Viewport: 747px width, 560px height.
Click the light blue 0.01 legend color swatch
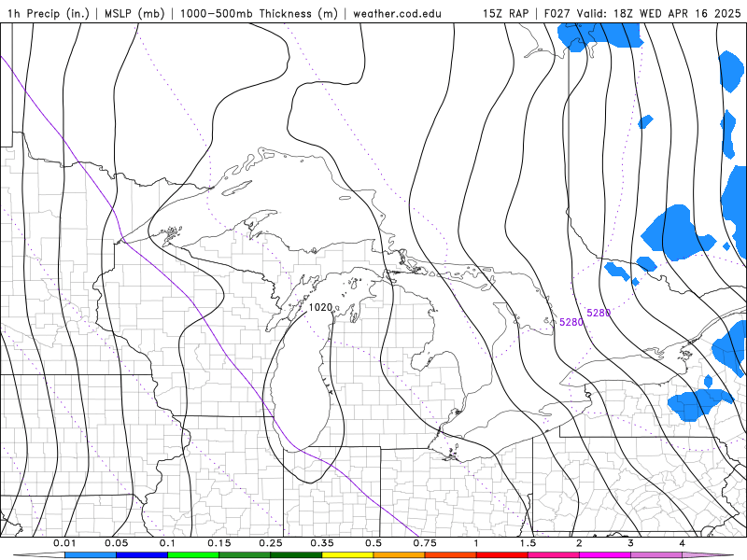pyautogui.click(x=90, y=555)
